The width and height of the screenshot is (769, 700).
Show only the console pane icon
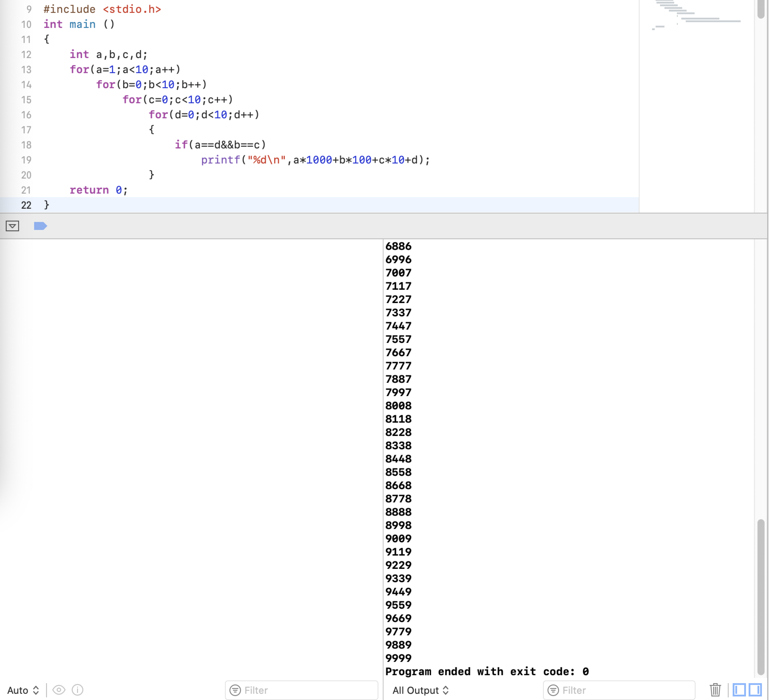point(755,690)
